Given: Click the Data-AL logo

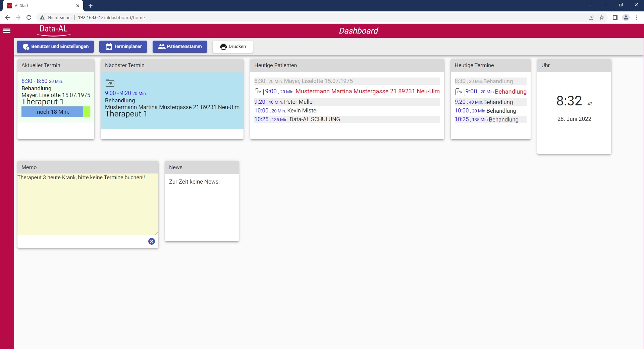Looking at the screenshot, I should pos(54,30).
